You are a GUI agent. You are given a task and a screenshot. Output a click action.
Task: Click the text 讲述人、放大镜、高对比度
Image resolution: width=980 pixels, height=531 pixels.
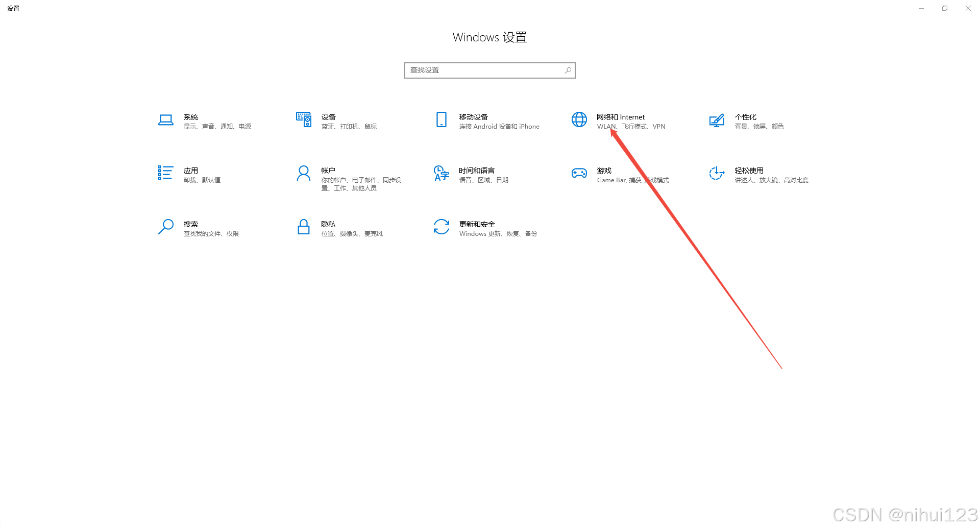pos(772,180)
